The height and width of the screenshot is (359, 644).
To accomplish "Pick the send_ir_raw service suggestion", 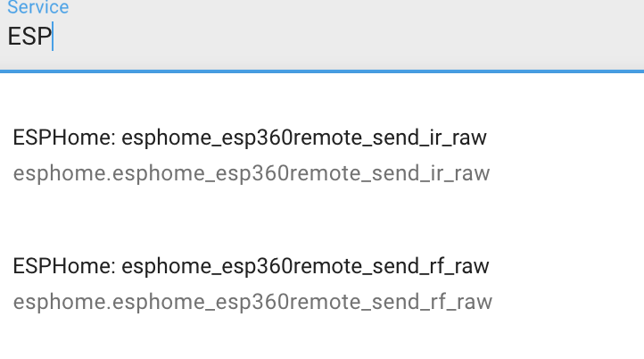I will pyautogui.click(x=322, y=154).
